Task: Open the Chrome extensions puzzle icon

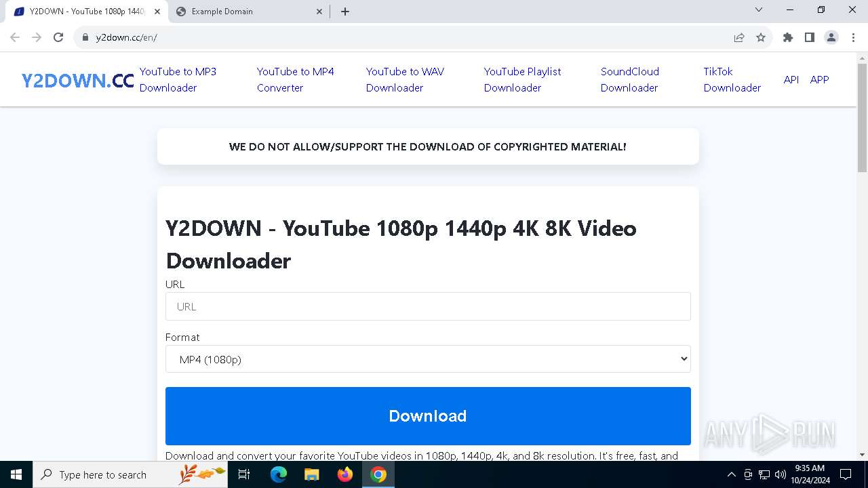Action: tap(788, 37)
